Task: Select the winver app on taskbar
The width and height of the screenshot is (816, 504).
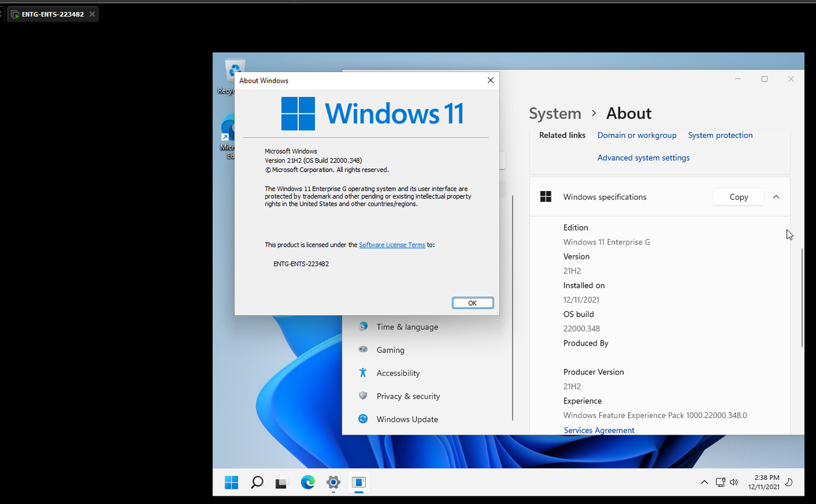Action: coord(359,483)
